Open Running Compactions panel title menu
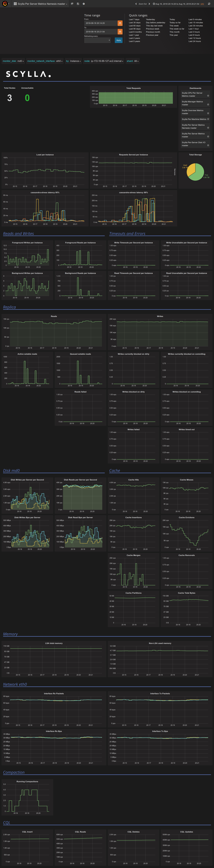 (x=27, y=781)
